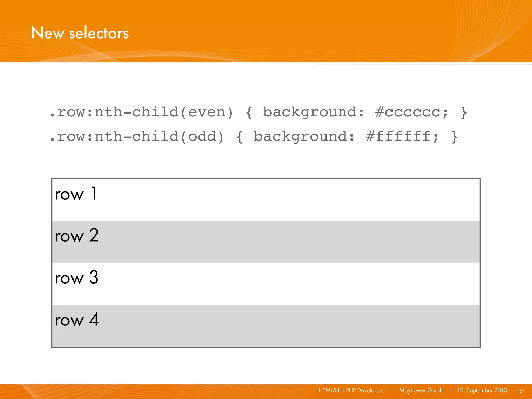Click the closing brace of the odd rule
This screenshot has width=532, height=399.
click(x=454, y=137)
